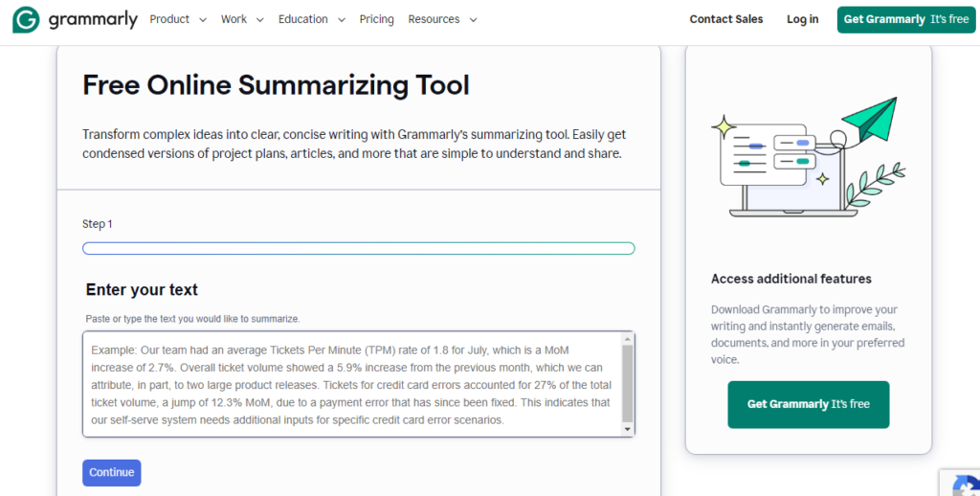Image resolution: width=980 pixels, height=496 pixels.
Task: Expand the Resources dropdown chevron
Action: point(473,20)
